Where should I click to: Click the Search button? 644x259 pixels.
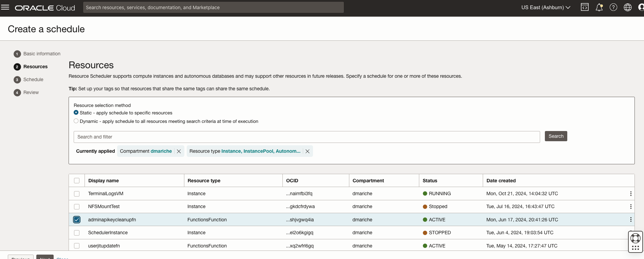tap(556, 136)
